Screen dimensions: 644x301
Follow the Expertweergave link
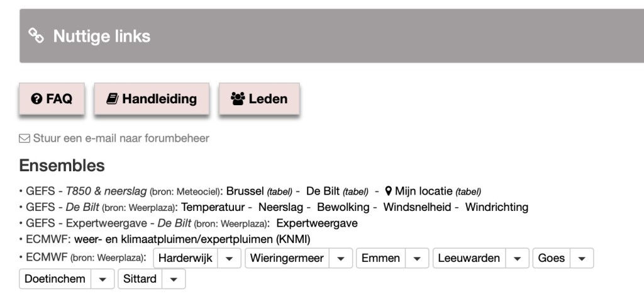317,224
